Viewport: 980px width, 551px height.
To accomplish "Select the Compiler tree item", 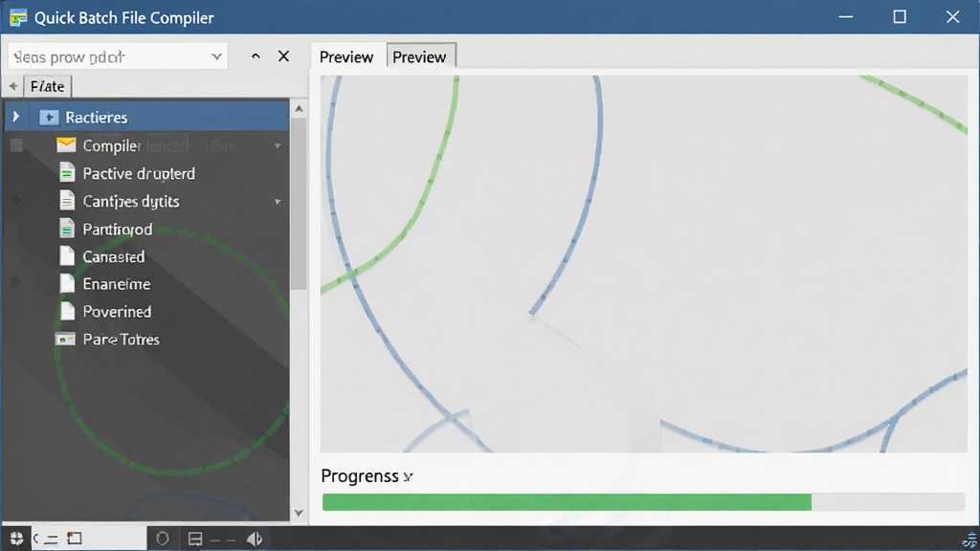I will pos(111,145).
